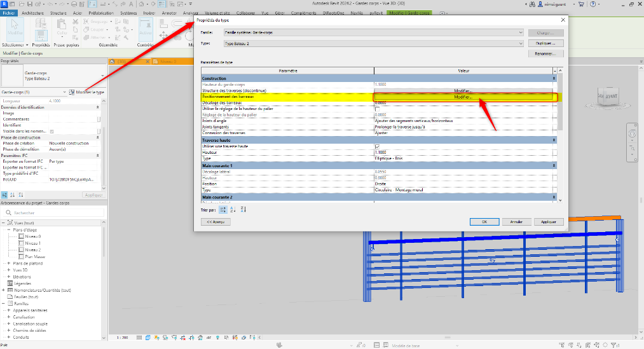Screen dimensions: 644x349
Task: Open the Type dropdown showing Type Bateau 2
Action: click(x=374, y=43)
